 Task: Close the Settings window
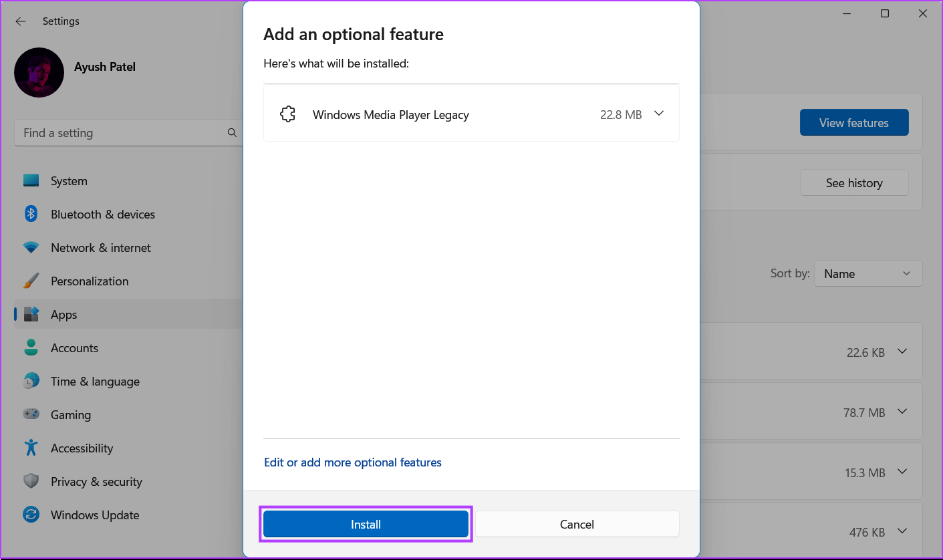tap(924, 14)
